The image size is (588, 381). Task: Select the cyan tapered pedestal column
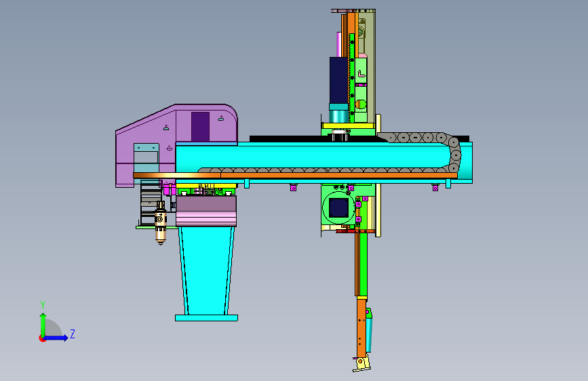(206, 270)
